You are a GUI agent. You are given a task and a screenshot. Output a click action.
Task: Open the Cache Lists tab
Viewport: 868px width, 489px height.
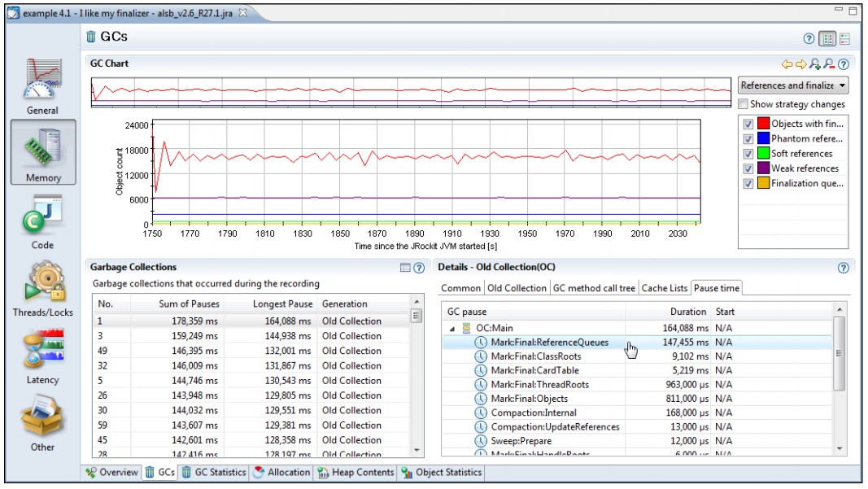pyautogui.click(x=665, y=288)
